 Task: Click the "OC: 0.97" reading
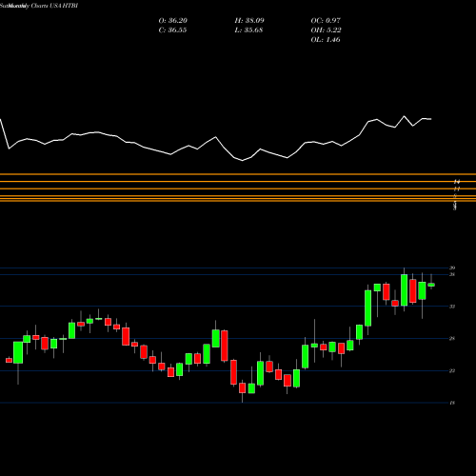coord(326,21)
